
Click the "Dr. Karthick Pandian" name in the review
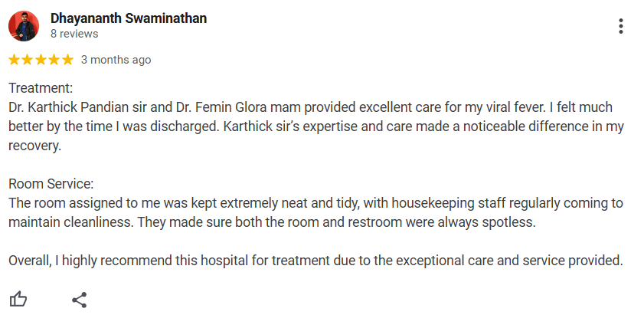[64, 107]
